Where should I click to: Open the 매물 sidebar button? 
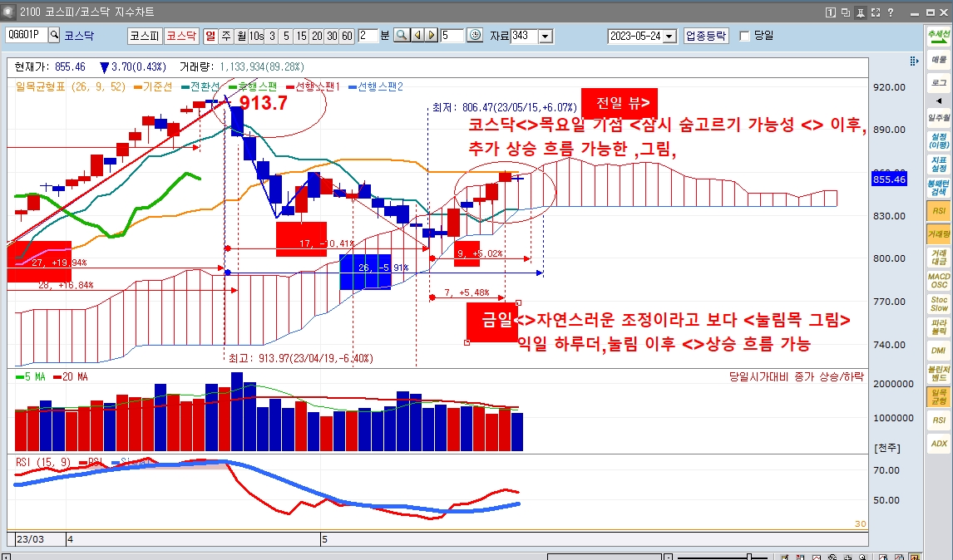[939, 60]
